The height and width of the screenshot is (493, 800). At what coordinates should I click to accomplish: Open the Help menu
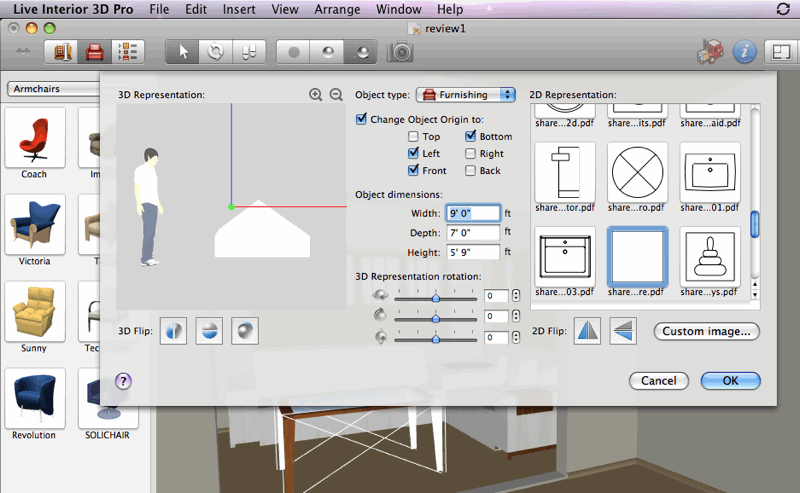450,9
